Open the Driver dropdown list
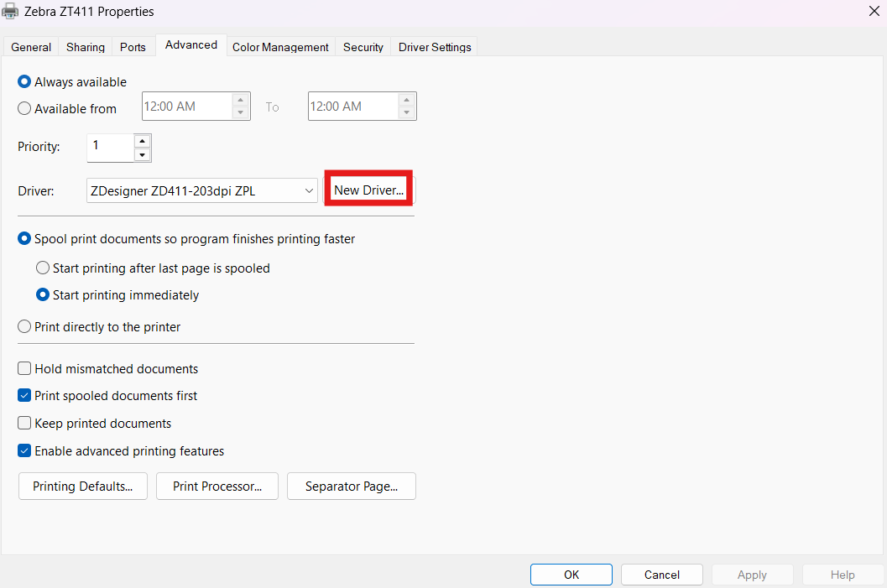This screenshot has height=588, width=887. pyautogui.click(x=309, y=190)
